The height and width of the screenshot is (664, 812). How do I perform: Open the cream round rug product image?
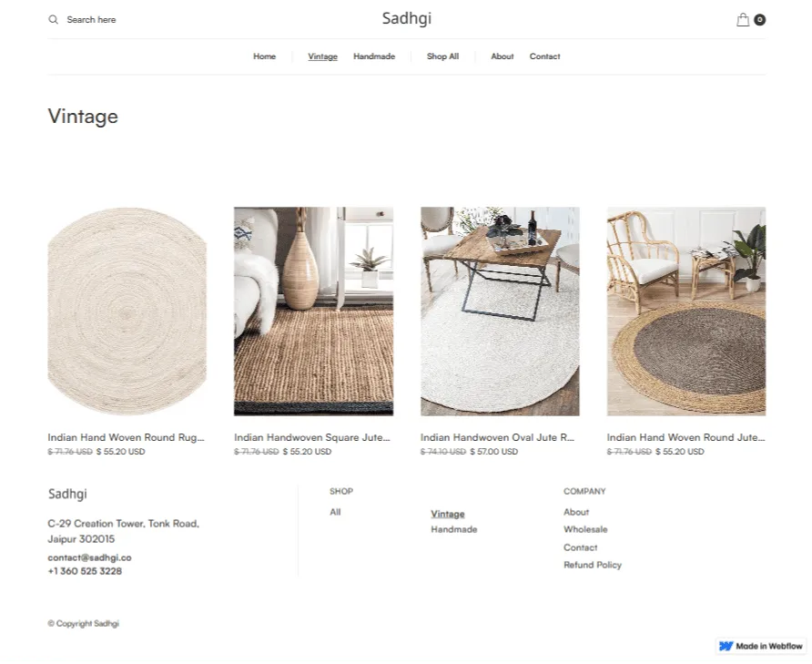(x=127, y=311)
